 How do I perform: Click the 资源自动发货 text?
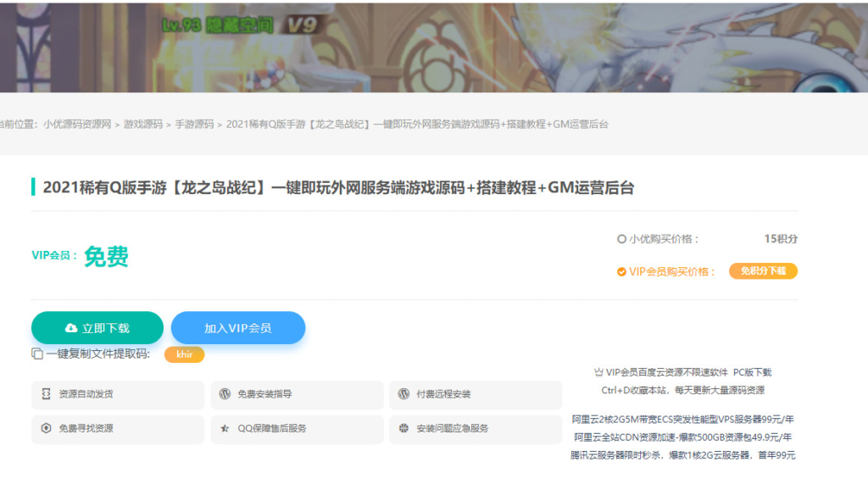coord(86,394)
